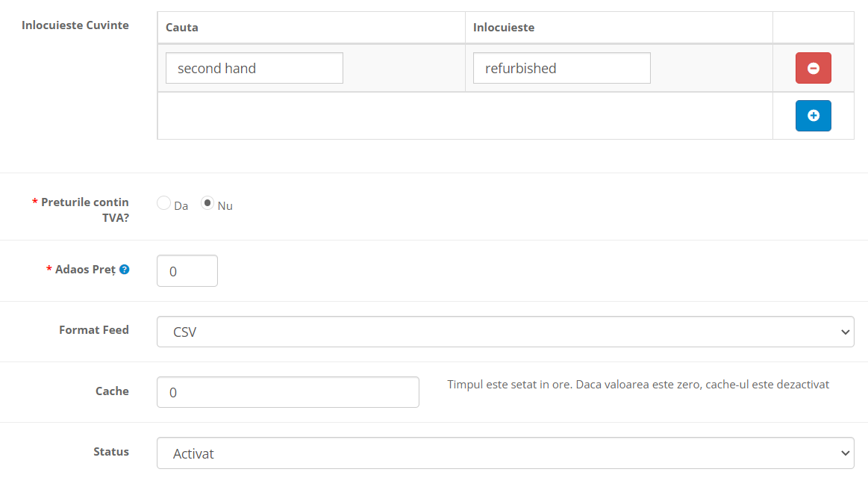Click the help icon beside Adaos Preț
868x481 pixels.
125,270
